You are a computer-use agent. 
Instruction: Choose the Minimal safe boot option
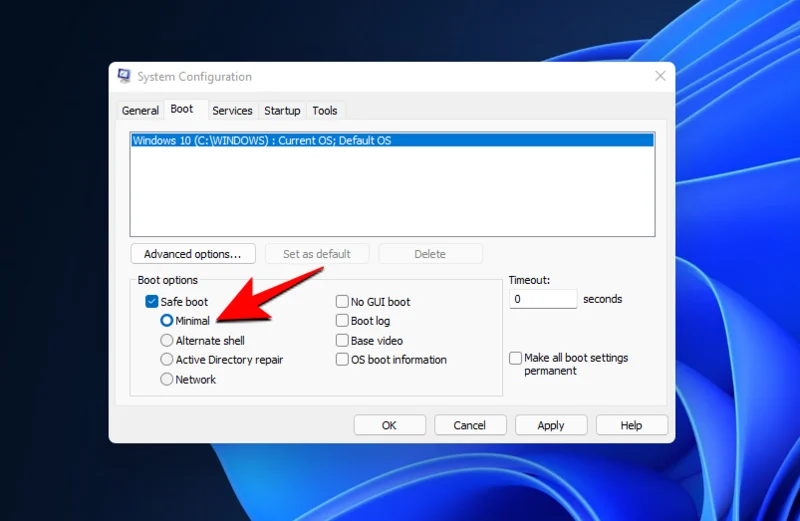coord(167,321)
